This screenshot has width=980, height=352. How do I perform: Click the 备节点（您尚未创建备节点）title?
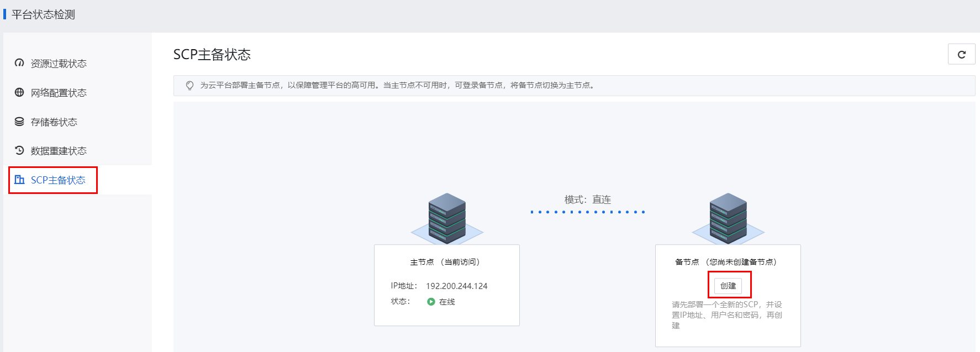point(728,262)
